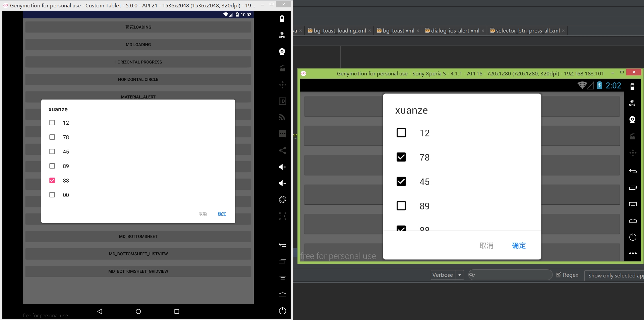Click home icon in tablet emulator sidebar
Image resolution: width=644 pixels, height=320 pixels.
(x=282, y=294)
